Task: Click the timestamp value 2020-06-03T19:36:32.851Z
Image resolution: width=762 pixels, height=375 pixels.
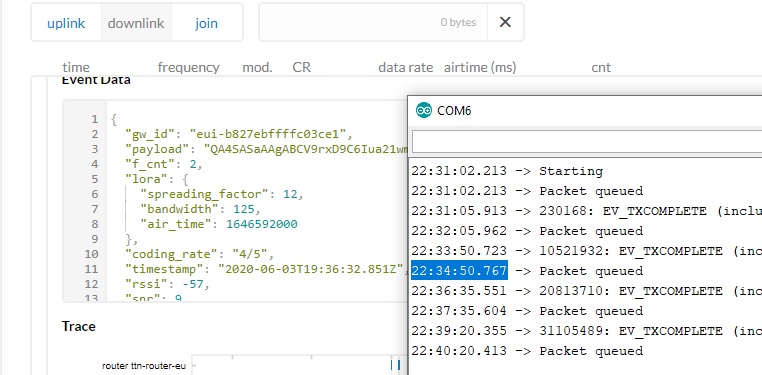Action: pos(311,269)
